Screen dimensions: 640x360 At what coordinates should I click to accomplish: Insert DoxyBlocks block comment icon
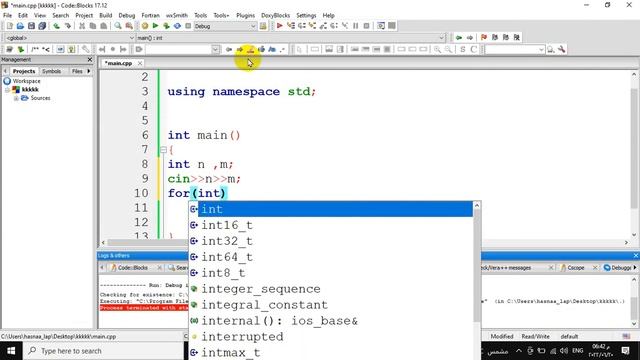[35, 49]
